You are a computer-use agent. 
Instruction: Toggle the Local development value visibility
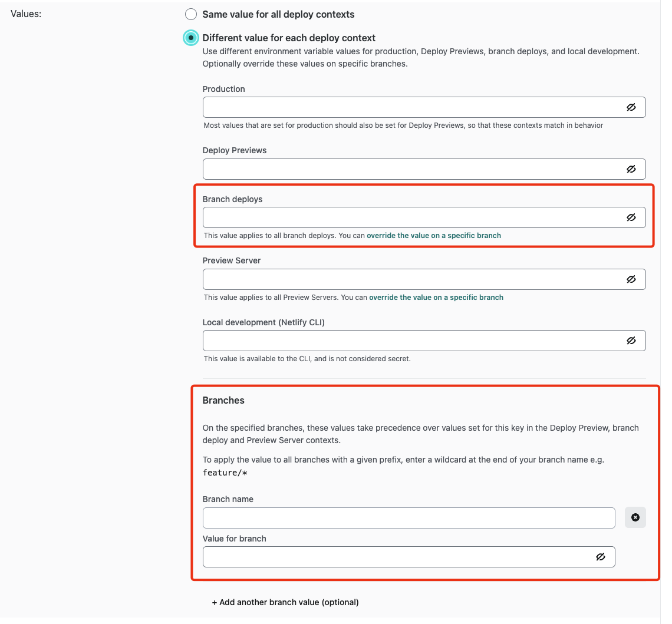click(x=631, y=340)
